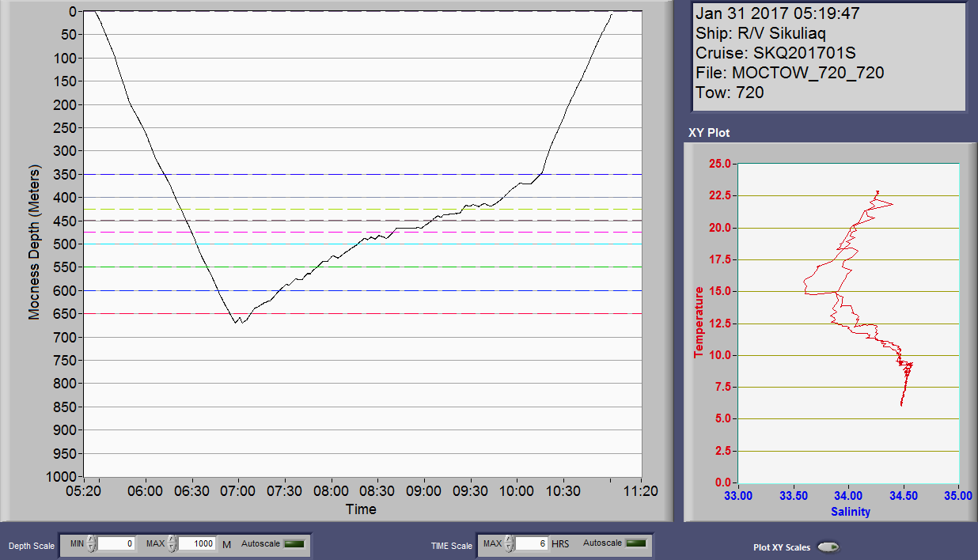The height and width of the screenshot is (560, 978).
Task: Click the Depth Scale label
Action: (32, 546)
